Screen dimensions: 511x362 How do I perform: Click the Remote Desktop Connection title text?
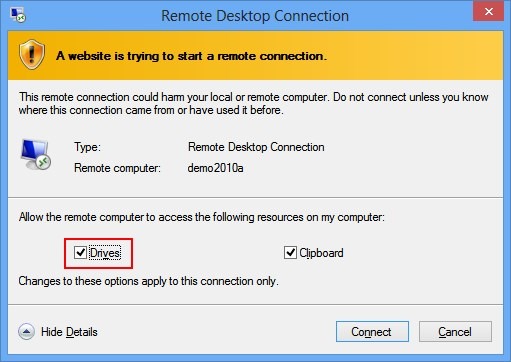click(x=255, y=16)
